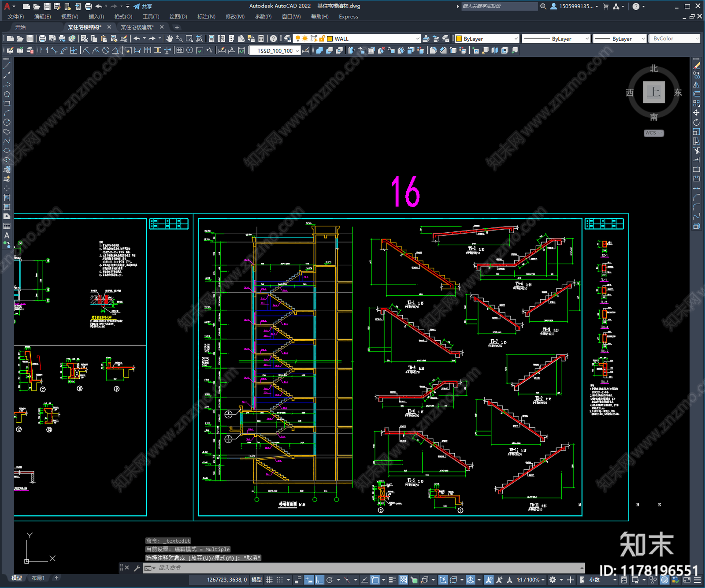Open the Express menu
Image resolution: width=705 pixels, height=588 pixels.
[349, 17]
